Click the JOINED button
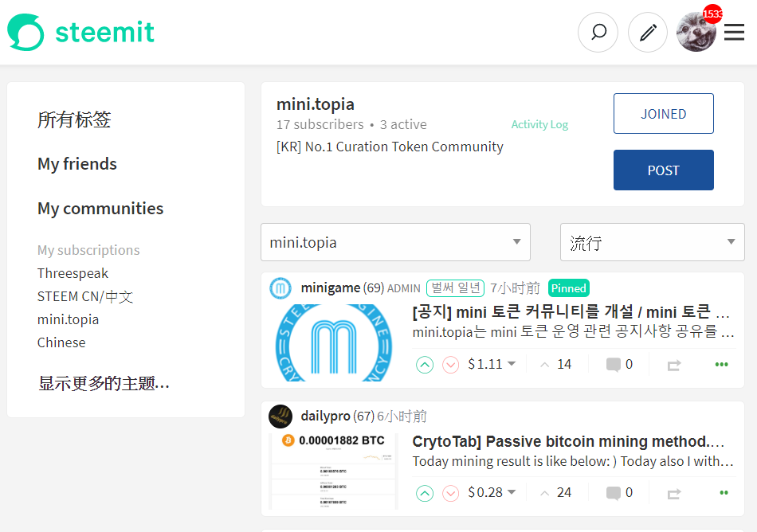Viewport: 757px width, 532px height. point(663,113)
